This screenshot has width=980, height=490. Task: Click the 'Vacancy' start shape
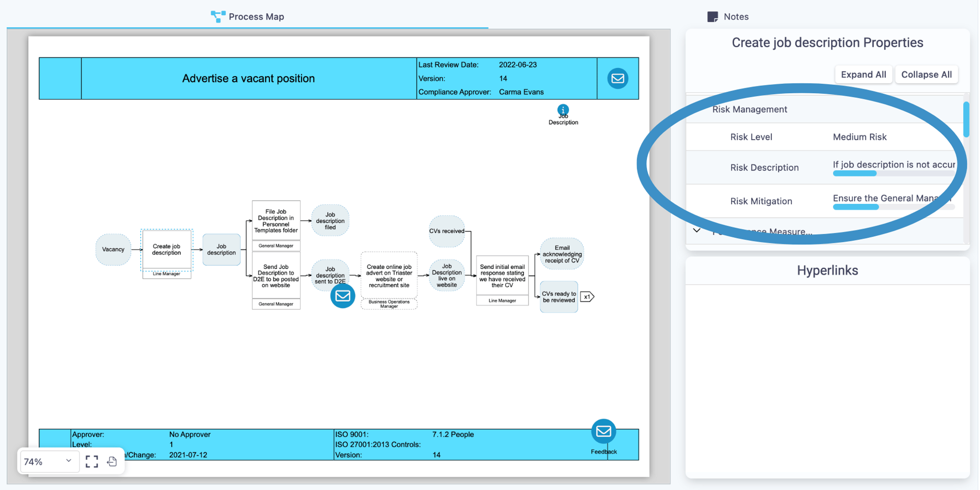pos(113,250)
